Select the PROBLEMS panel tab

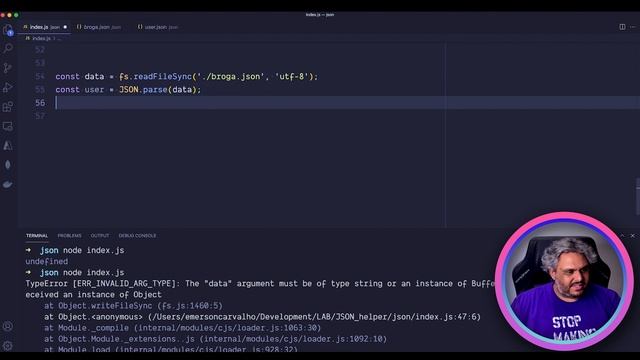pos(69,236)
